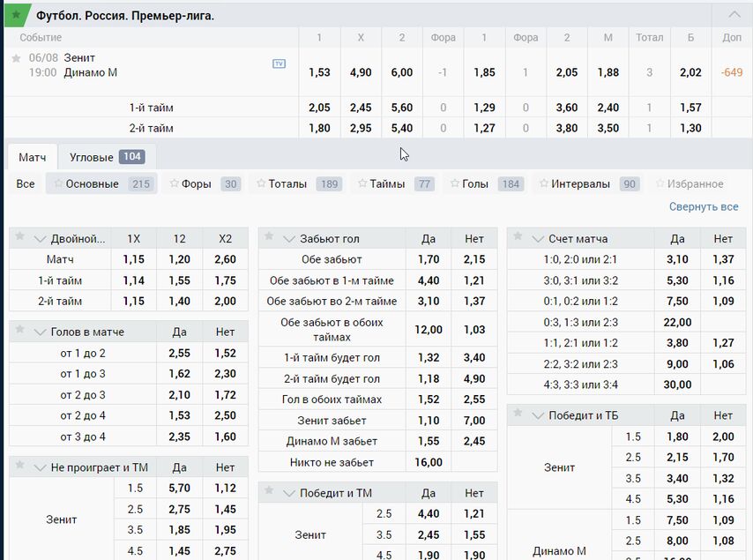Favorite the Голов в матче market block
Image resolution: width=753 pixels, height=560 pixels.
click(19, 329)
